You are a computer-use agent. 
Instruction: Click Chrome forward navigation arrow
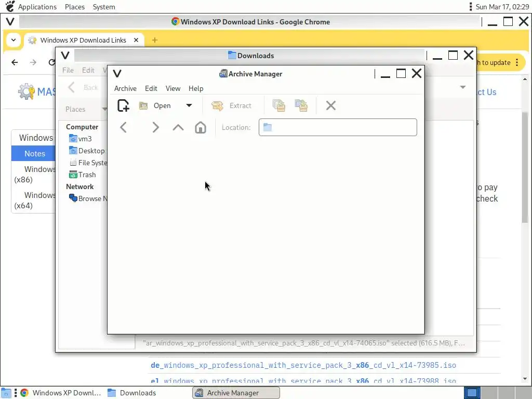coord(33,62)
